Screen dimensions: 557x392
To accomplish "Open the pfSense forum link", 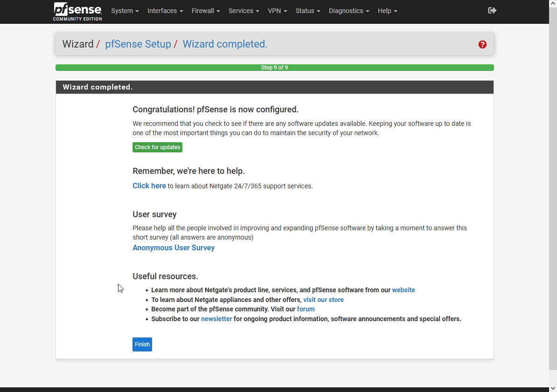I will tap(306, 309).
